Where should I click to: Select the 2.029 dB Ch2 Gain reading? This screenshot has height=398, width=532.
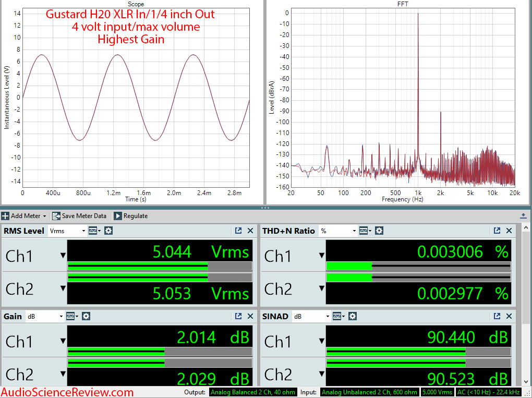click(213, 379)
